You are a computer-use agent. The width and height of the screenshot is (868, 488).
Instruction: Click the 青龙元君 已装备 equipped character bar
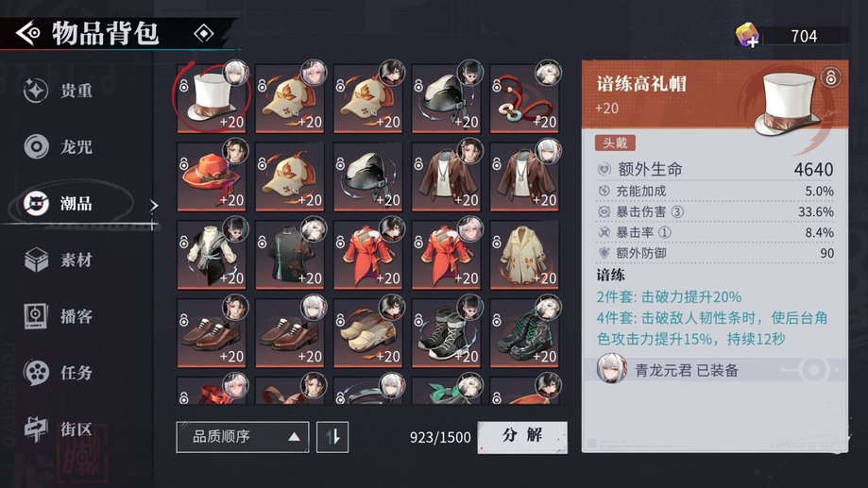(715, 370)
